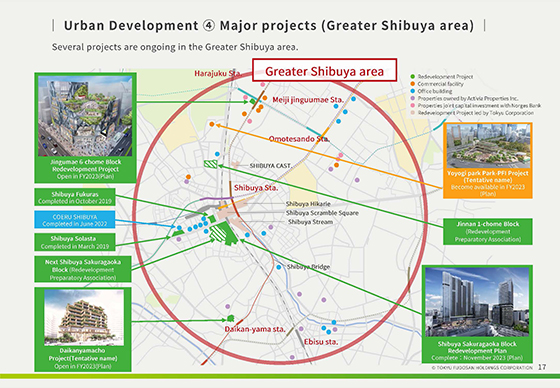
Task: Select the beige Tokyu Corporation legend swatch
Action: (413, 113)
